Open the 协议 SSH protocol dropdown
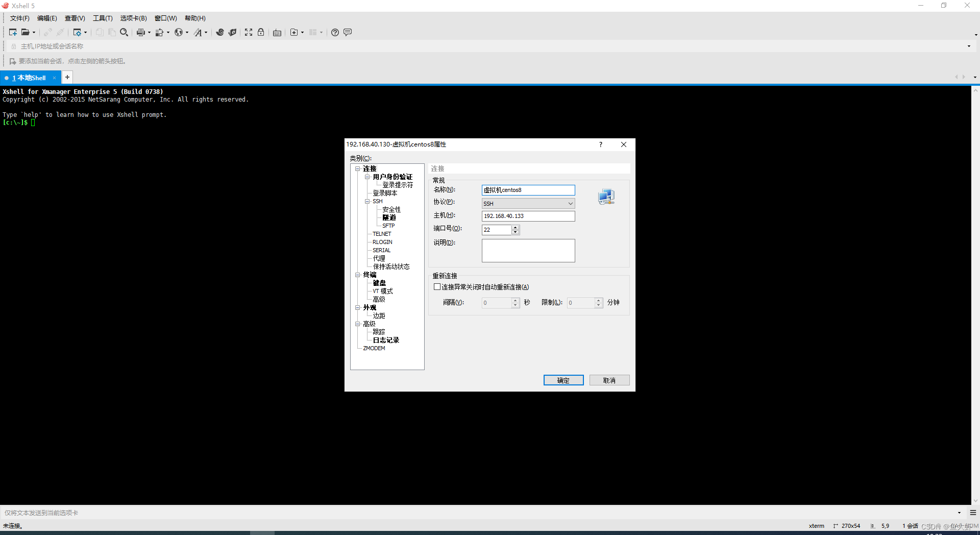Viewport: 980px width, 535px height. point(528,203)
